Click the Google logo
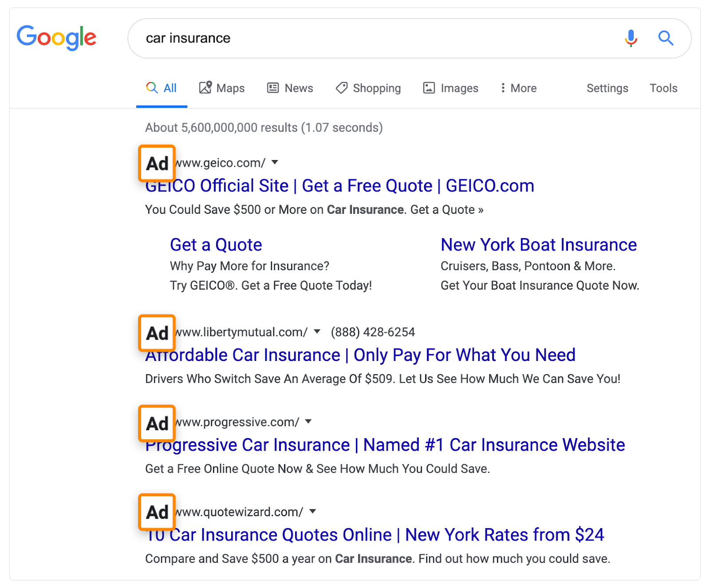 56,38
